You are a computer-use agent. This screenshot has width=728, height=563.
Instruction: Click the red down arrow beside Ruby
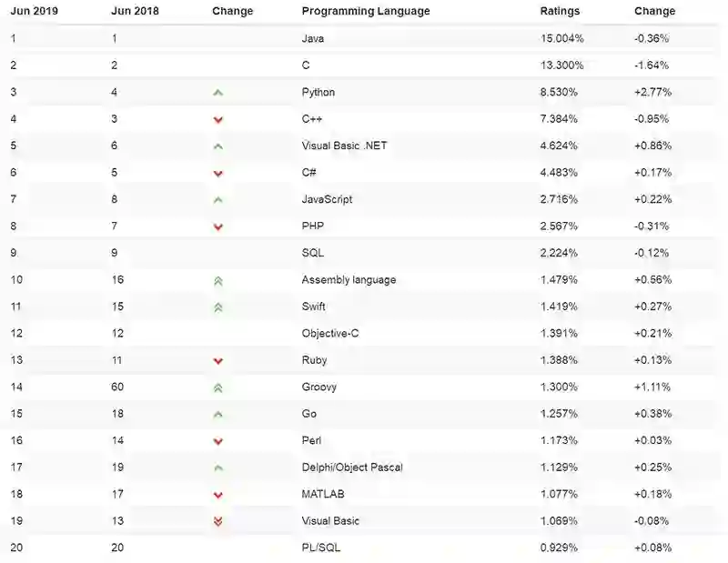pyautogui.click(x=218, y=361)
